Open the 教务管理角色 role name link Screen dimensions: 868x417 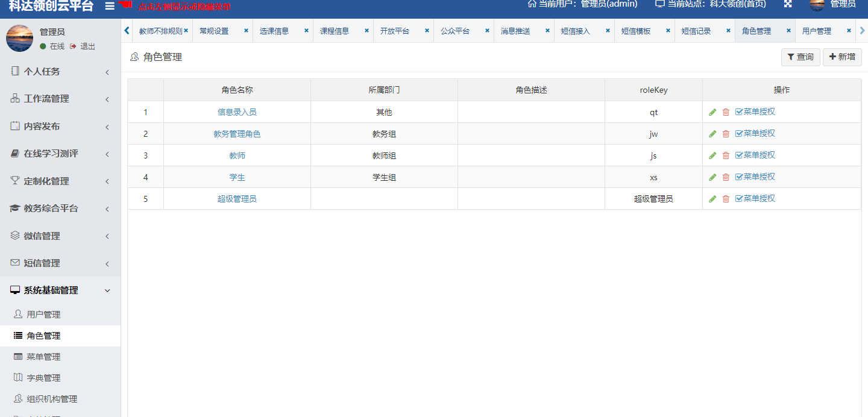(x=237, y=134)
